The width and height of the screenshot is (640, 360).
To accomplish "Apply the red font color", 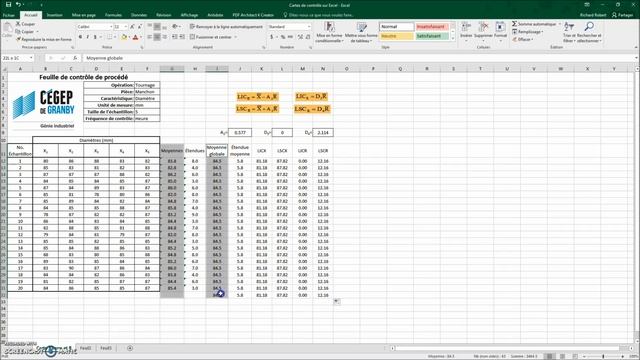I will coord(136,37).
